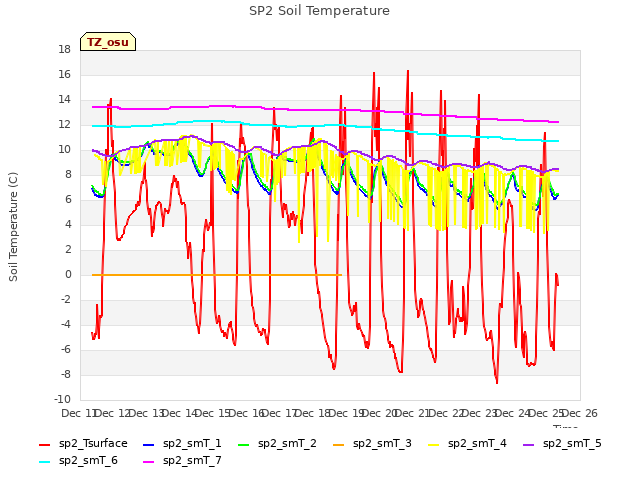Toggle sp2_smT_3 legend entry

point(372,444)
